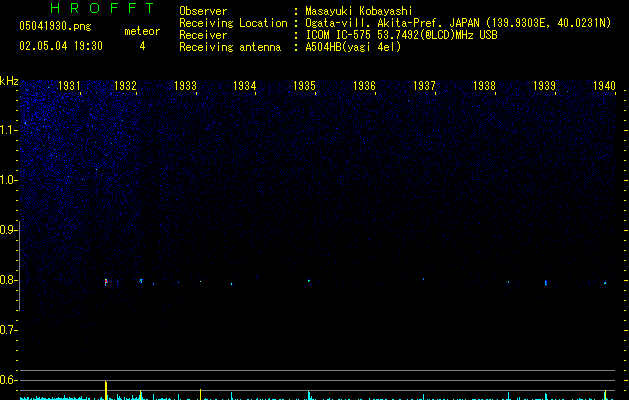Click the Receiving Location label
Screen dimensions: 629x400
pyautogui.click(x=233, y=23)
